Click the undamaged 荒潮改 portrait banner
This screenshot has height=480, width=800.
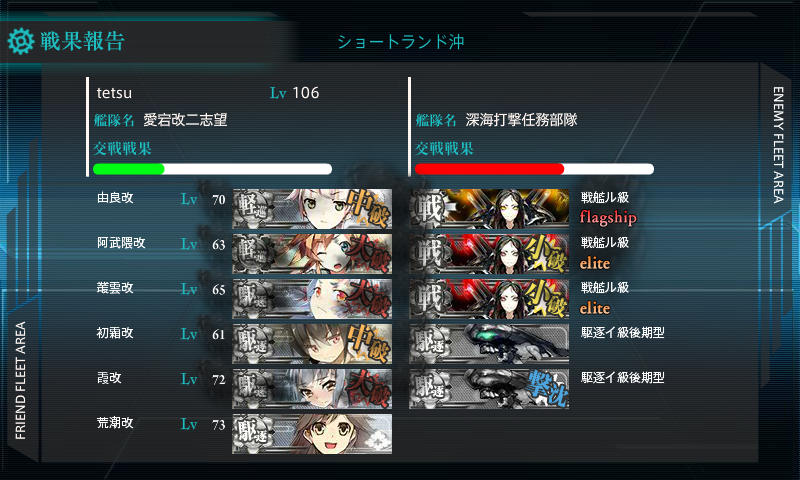[x=312, y=434]
